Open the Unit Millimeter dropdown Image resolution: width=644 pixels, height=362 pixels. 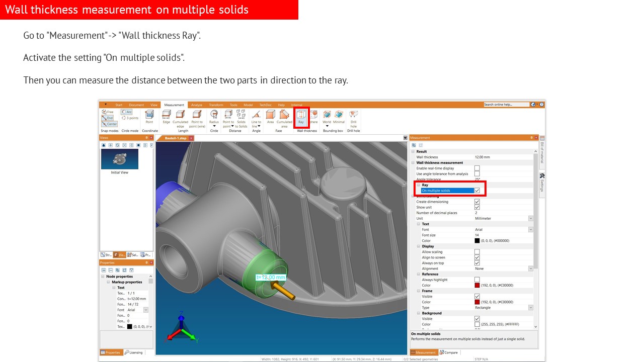530,218
